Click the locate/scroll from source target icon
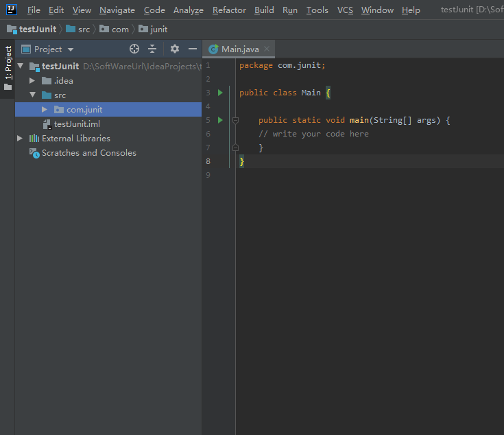The height and width of the screenshot is (435, 504). click(134, 49)
